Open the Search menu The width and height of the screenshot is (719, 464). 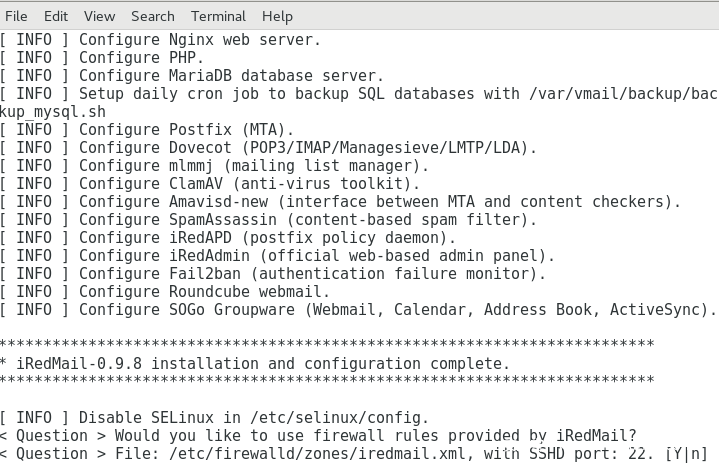(x=152, y=16)
